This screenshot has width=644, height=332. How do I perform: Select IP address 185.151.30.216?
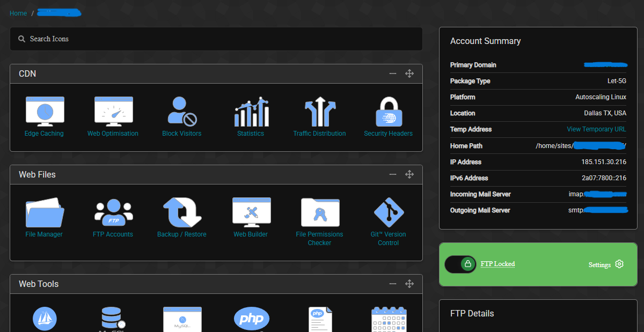click(604, 162)
